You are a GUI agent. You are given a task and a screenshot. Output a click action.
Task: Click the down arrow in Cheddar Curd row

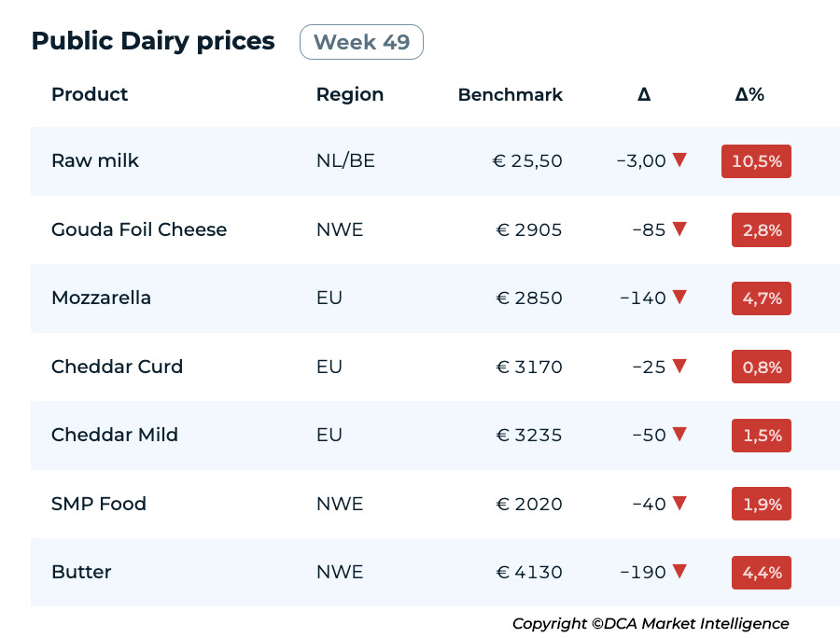tap(679, 367)
